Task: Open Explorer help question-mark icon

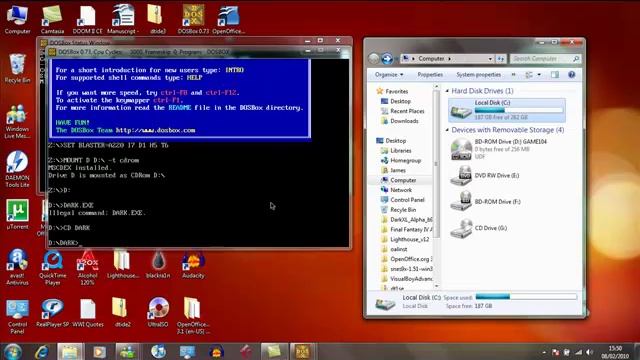Action: (571, 75)
